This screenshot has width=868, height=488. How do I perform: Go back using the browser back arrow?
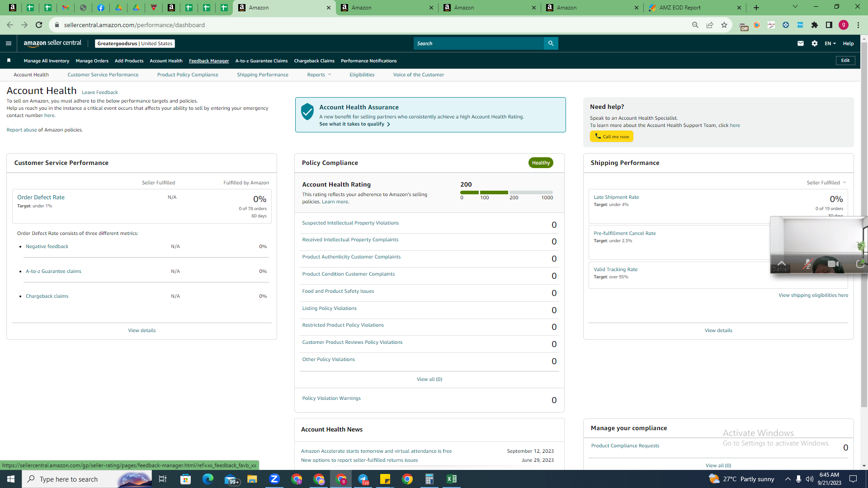10,25
